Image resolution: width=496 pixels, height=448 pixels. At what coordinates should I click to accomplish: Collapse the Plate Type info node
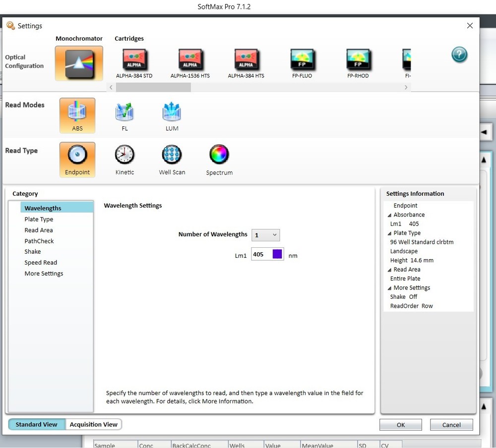pyautogui.click(x=389, y=233)
